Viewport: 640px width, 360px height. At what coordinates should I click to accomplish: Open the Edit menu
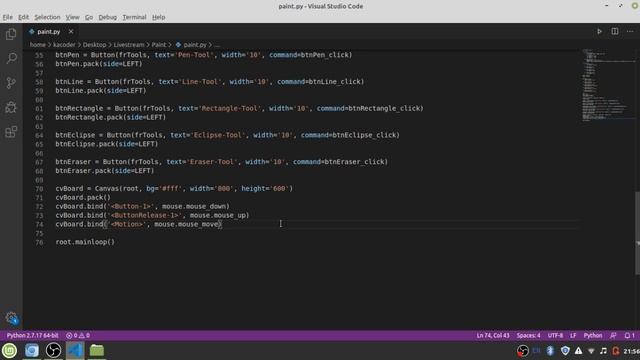click(x=24, y=17)
